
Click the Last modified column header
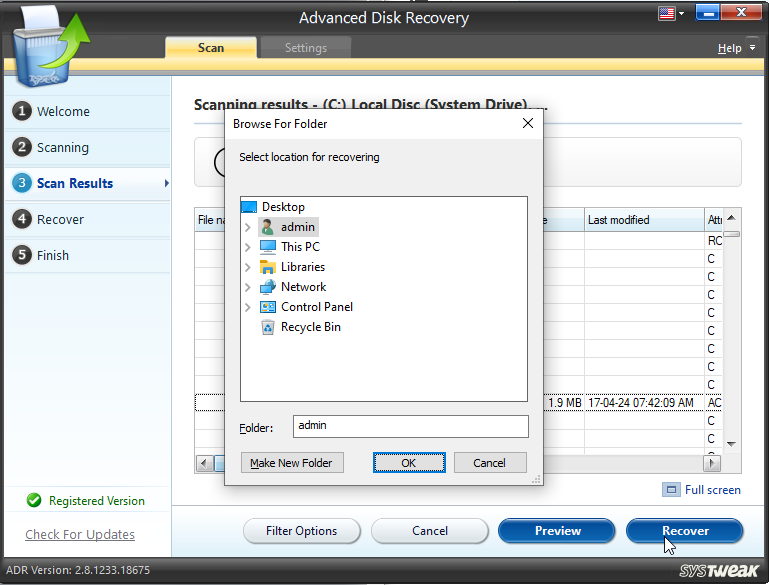coord(643,220)
